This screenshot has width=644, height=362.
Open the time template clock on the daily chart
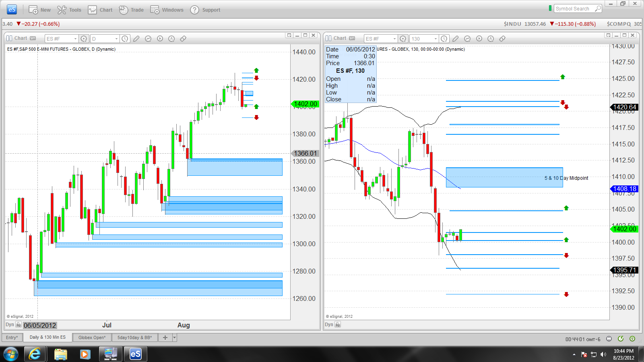click(x=125, y=39)
